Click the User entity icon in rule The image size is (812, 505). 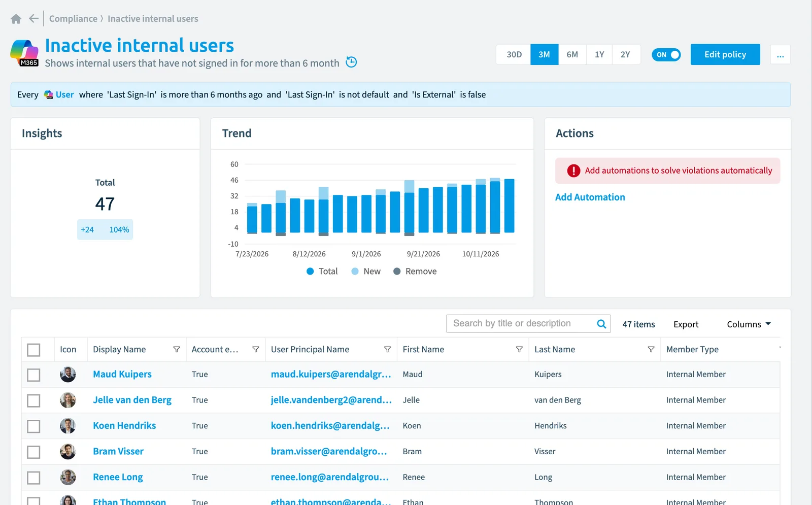coord(49,95)
